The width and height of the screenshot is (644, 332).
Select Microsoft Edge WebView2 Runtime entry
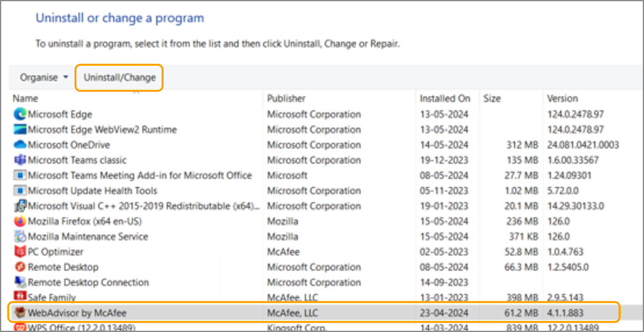point(102,130)
